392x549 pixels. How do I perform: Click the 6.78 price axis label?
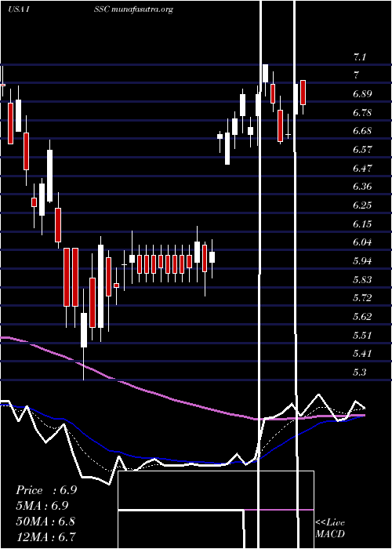[x=362, y=112]
